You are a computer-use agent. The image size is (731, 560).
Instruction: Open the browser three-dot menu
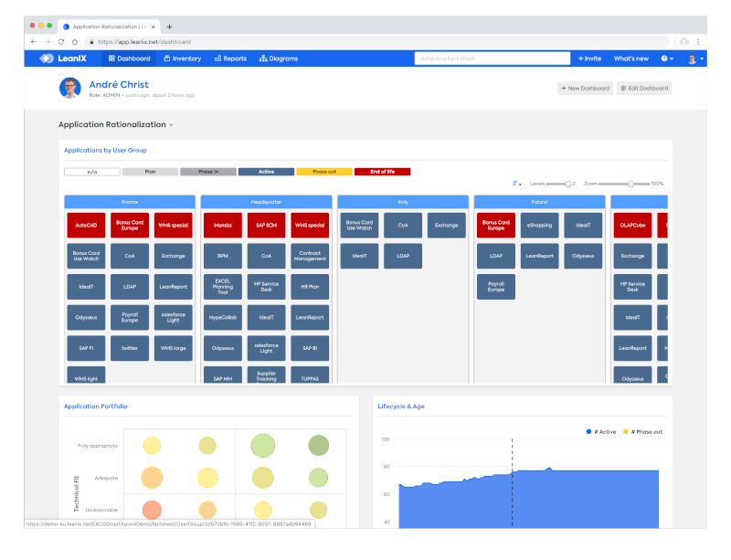tap(699, 42)
